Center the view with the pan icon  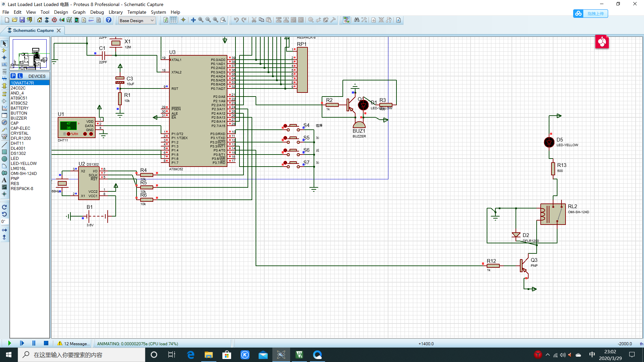point(193,20)
